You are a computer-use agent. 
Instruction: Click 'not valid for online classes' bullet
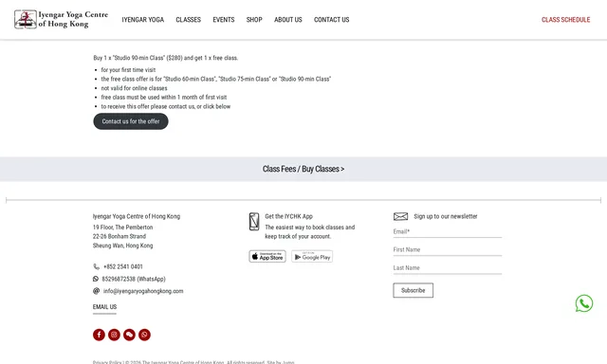(x=135, y=88)
